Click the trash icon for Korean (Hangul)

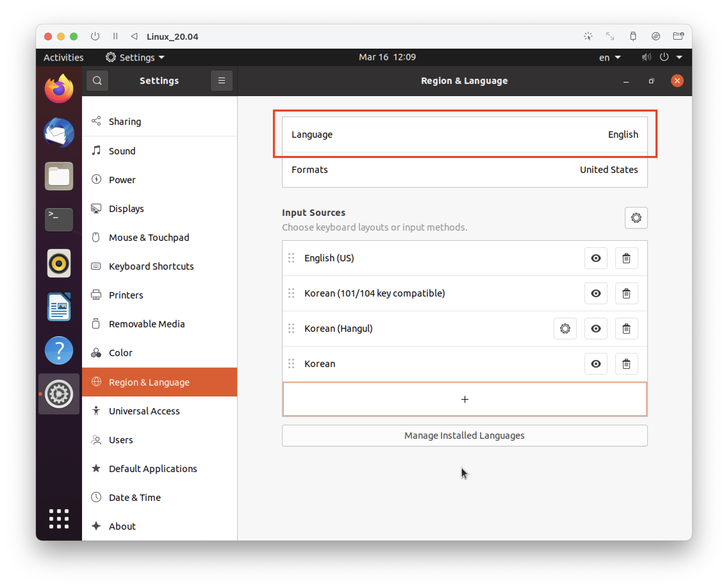click(x=626, y=329)
